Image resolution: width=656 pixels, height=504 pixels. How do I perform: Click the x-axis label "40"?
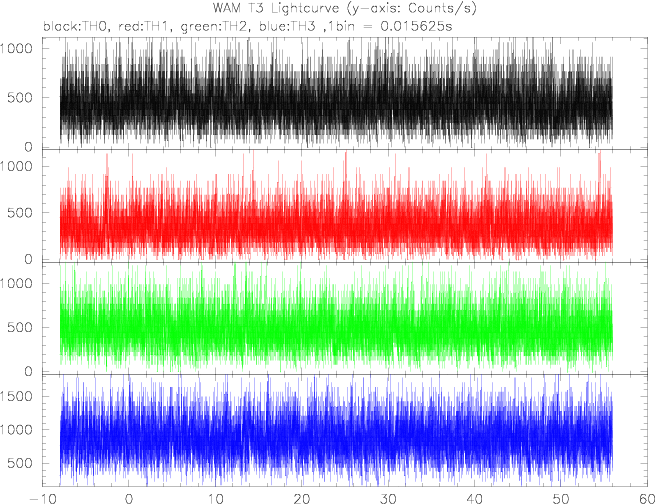click(x=474, y=499)
